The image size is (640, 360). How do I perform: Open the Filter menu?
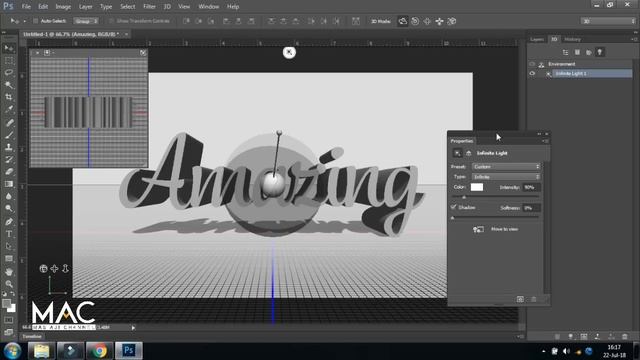pos(149,7)
